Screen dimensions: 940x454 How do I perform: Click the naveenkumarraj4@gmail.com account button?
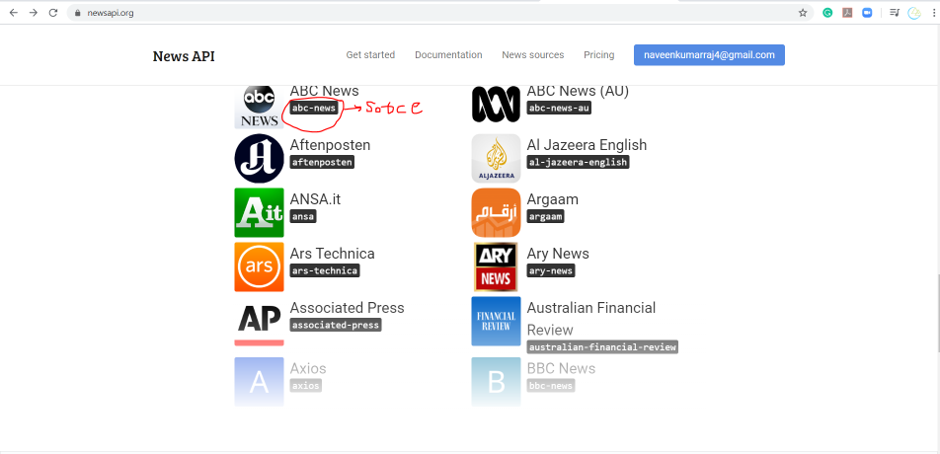(709, 55)
